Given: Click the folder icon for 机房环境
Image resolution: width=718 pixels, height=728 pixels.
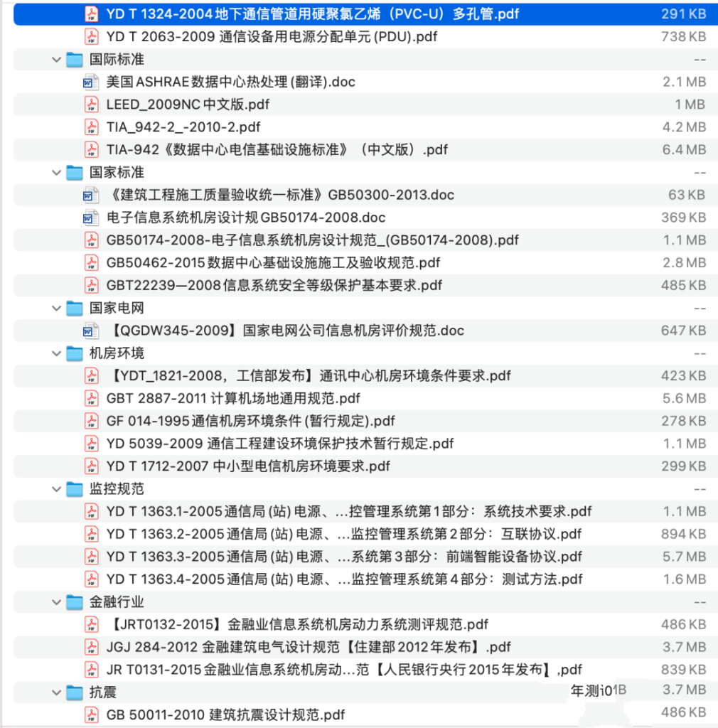Looking at the screenshot, I should 75,353.
